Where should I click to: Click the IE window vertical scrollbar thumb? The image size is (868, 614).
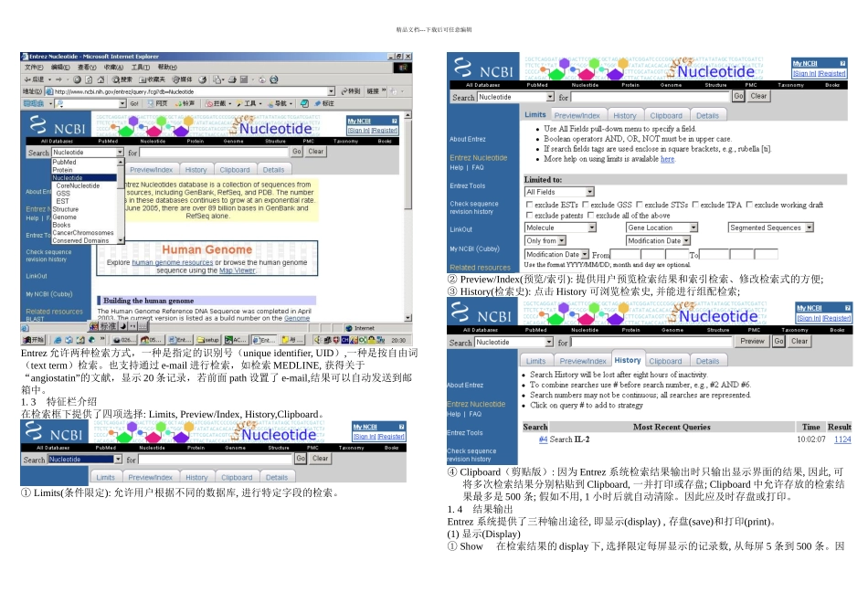pos(408,164)
